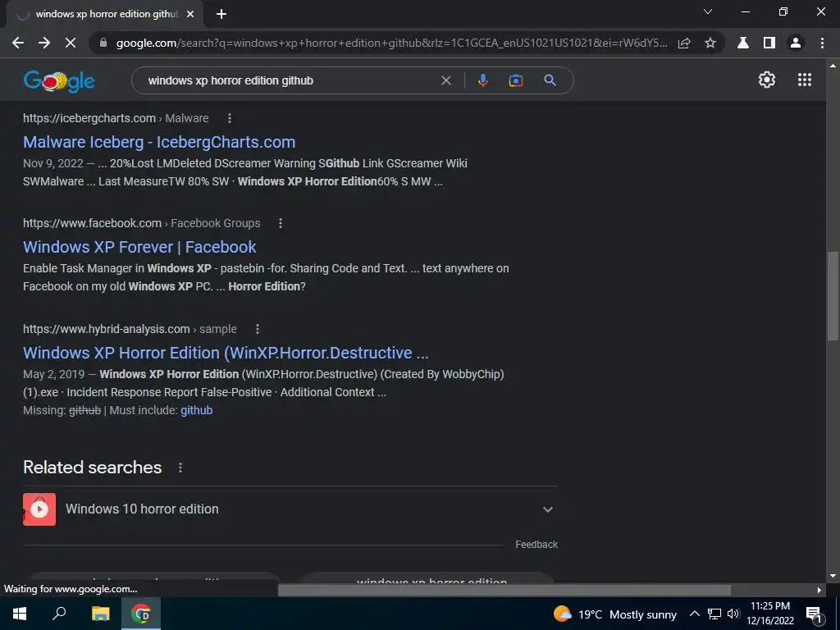
Task: Click the Must include github link
Action: pos(197,410)
